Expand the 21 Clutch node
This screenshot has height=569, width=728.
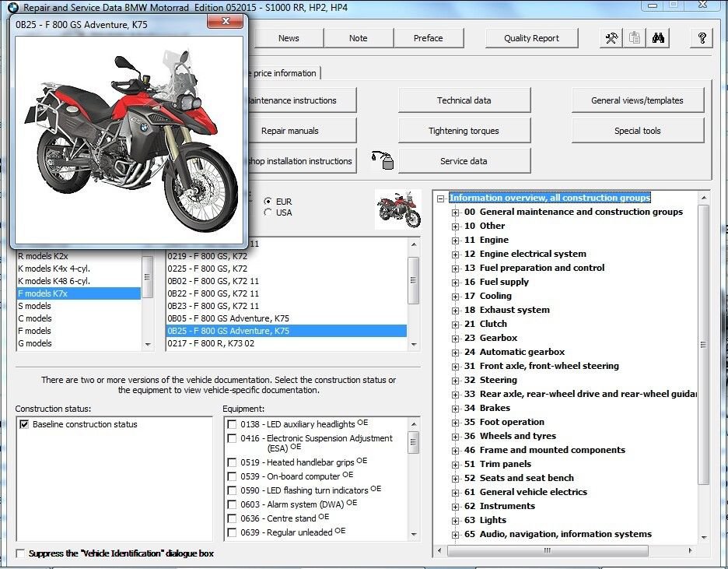(456, 325)
